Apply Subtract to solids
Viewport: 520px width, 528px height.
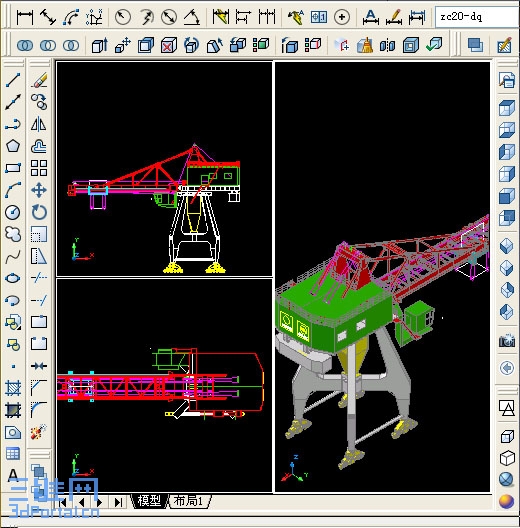(x=48, y=45)
